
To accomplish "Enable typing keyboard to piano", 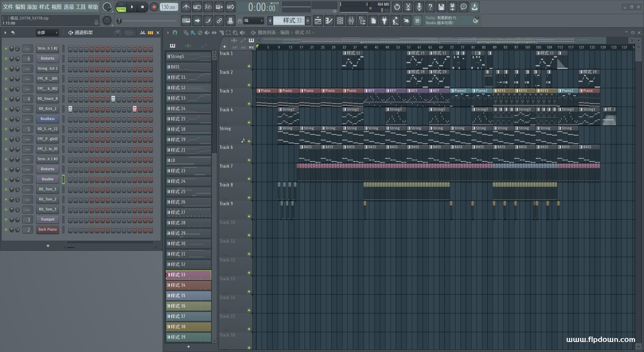I will pos(186,21).
